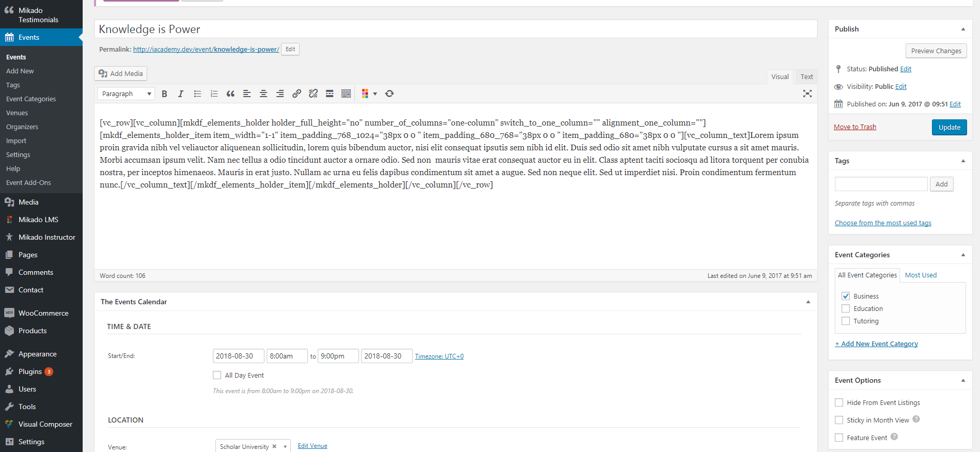Click the colorful shortcodes grid icon
Screen dimensions: 980x452
365,93
